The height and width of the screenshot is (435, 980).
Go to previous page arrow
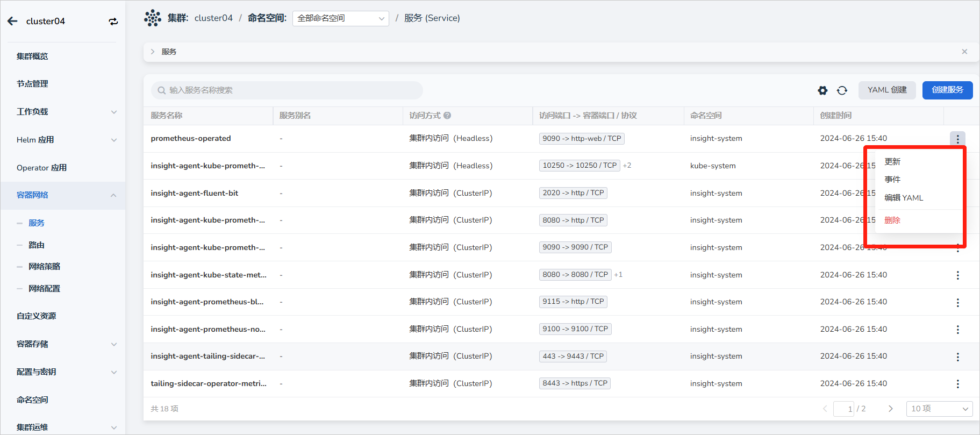coord(825,409)
